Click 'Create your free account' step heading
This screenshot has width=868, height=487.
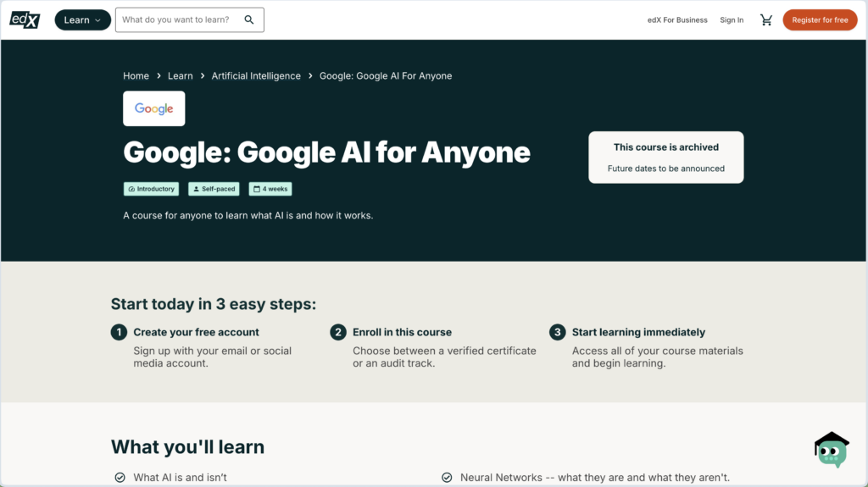tap(196, 332)
